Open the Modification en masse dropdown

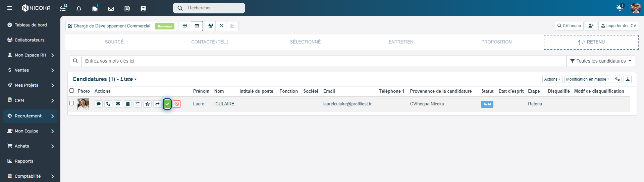click(587, 79)
